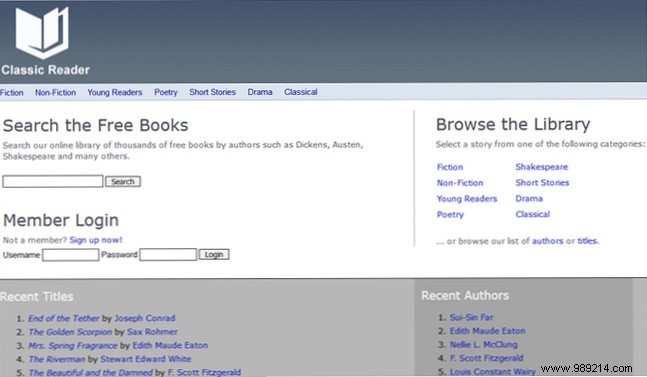
Task: Open F. Scott Fitzgerald in Recent Titles
Action: coord(204,372)
